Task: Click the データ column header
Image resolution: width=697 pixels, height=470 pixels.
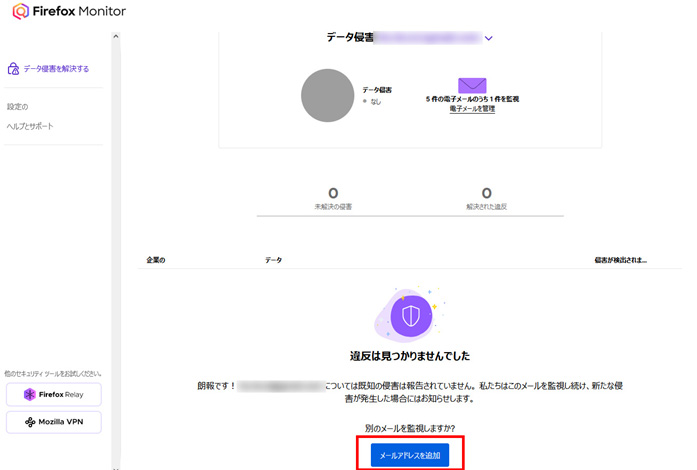Action: click(x=273, y=260)
